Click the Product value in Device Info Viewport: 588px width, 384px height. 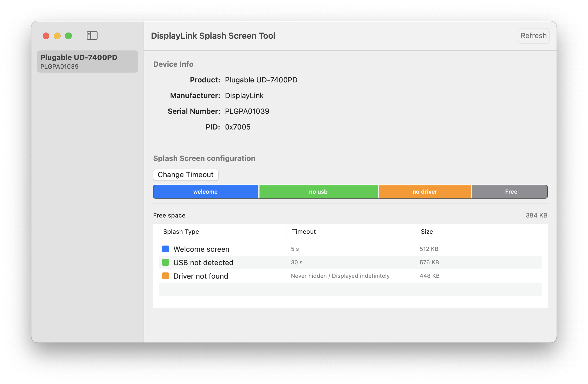pos(261,80)
